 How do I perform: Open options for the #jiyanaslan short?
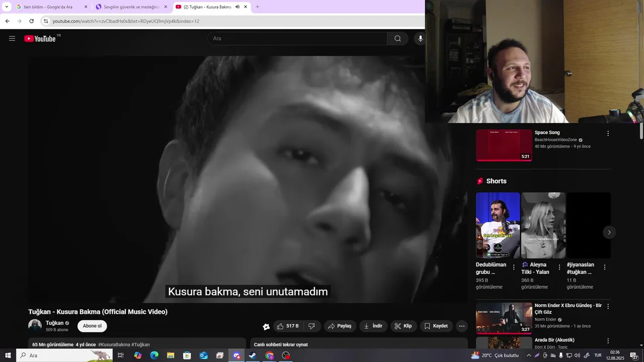click(x=605, y=267)
